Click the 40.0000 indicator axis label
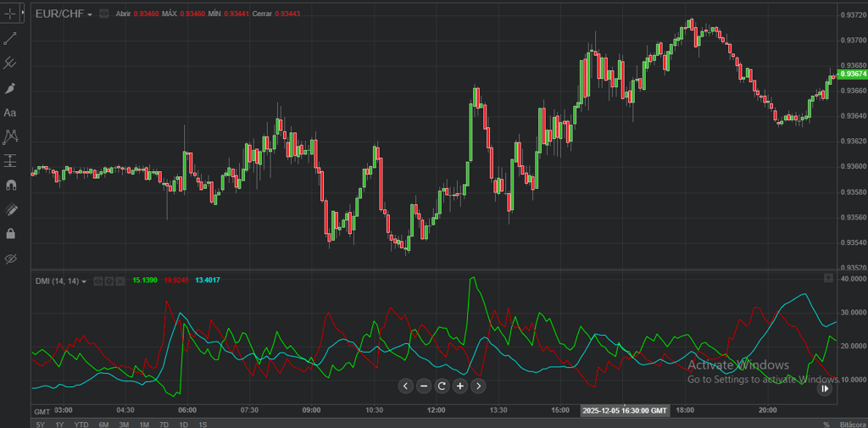Image resolution: width=868 pixels, height=428 pixels. pyautogui.click(x=853, y=279)
